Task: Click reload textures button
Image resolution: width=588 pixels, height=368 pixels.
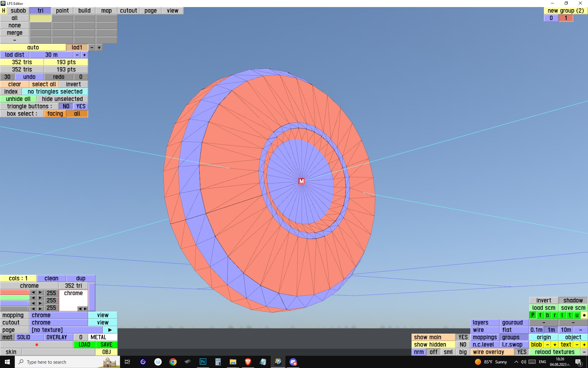Action: tap(554, 352)
